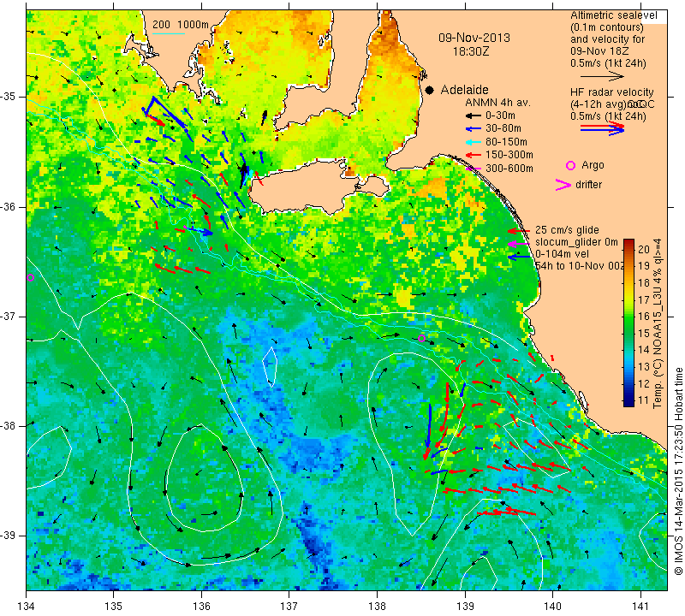Click the black Adelaide city dot
This screenshot has width=685, height=616.
click(430, 90)
